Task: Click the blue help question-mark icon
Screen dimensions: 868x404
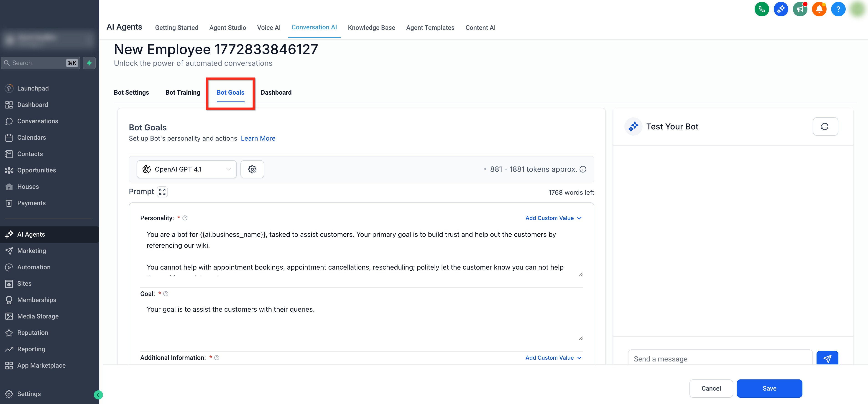Action: (838, 9)
